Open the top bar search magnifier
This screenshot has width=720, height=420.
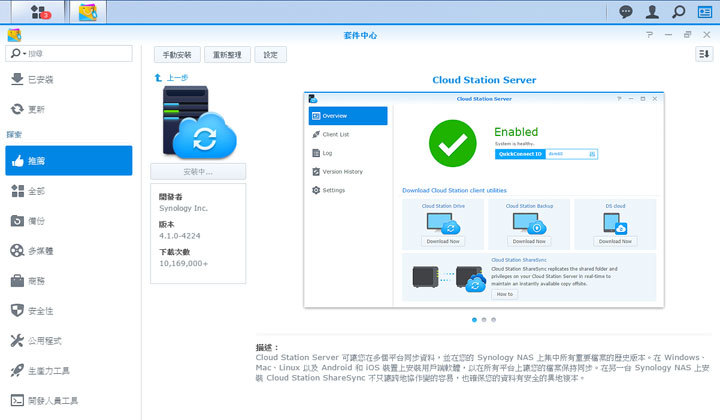point(678,12)
